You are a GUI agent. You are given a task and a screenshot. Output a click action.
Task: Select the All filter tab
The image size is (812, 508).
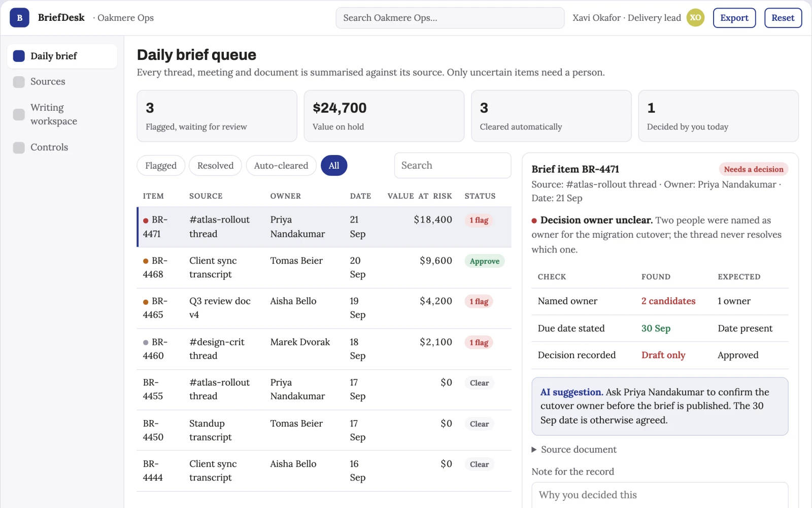334,166
